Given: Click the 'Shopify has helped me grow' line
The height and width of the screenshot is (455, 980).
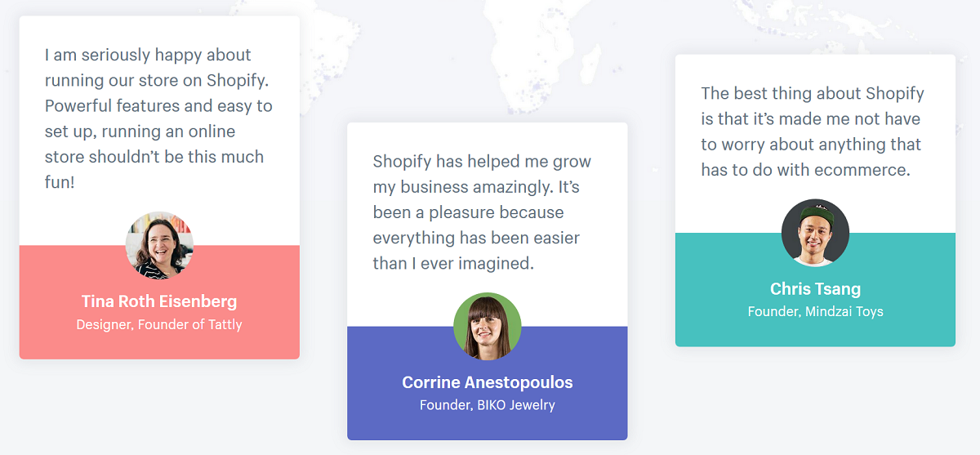Looking at the screenshot, I should (482, 161).
